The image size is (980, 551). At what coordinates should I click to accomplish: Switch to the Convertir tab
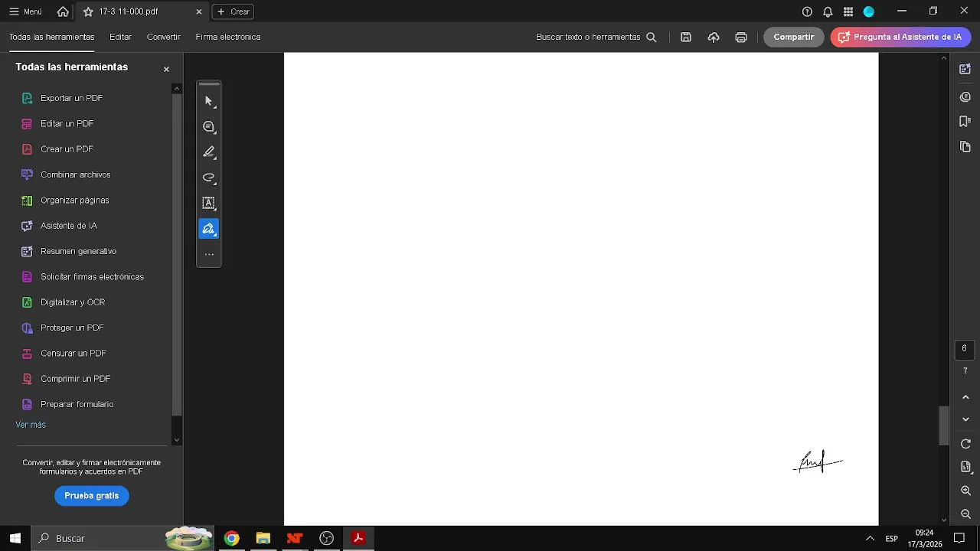point(164,37)
